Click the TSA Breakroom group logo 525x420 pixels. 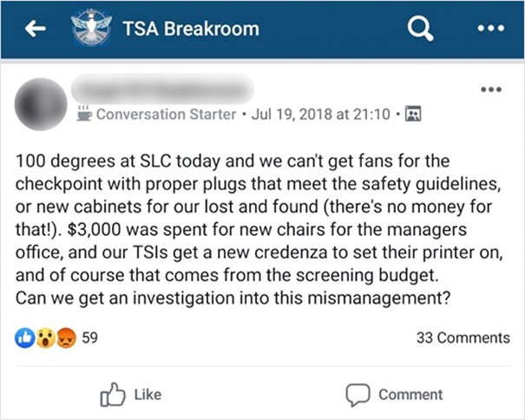[90, 29]
